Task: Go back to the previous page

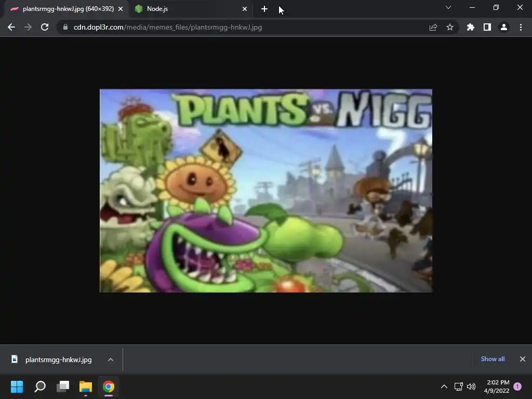Action: (x=11, y=27)
